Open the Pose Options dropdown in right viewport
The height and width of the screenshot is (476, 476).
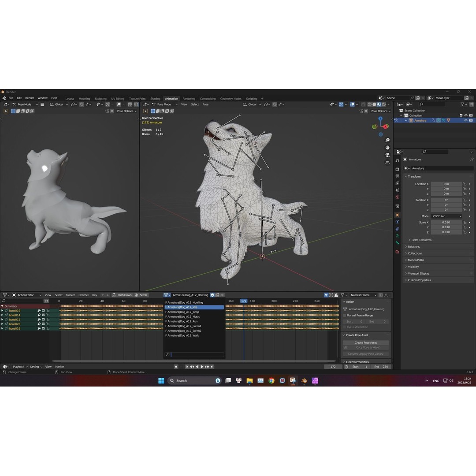(x=381, y=111)
